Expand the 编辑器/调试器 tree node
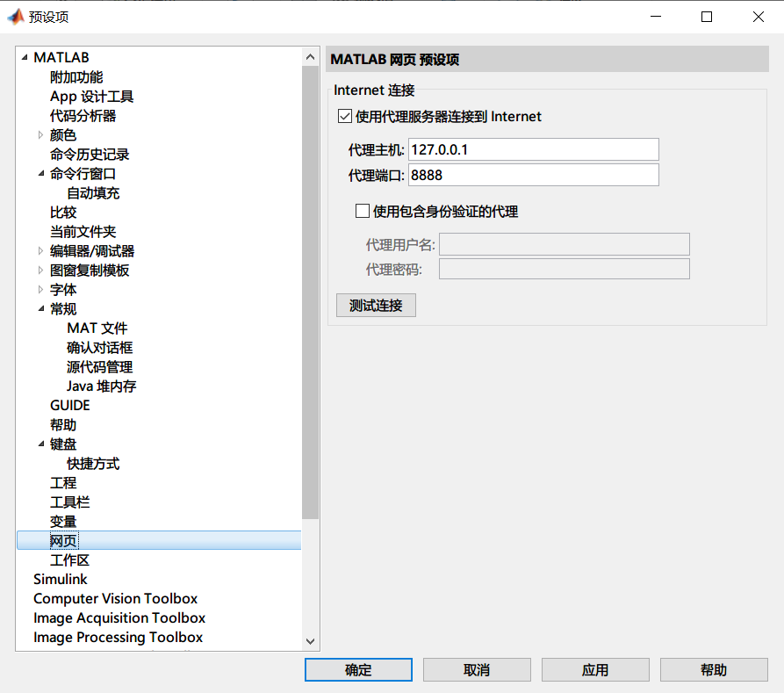This screenshot has height=693, width=784. point(40,250)
